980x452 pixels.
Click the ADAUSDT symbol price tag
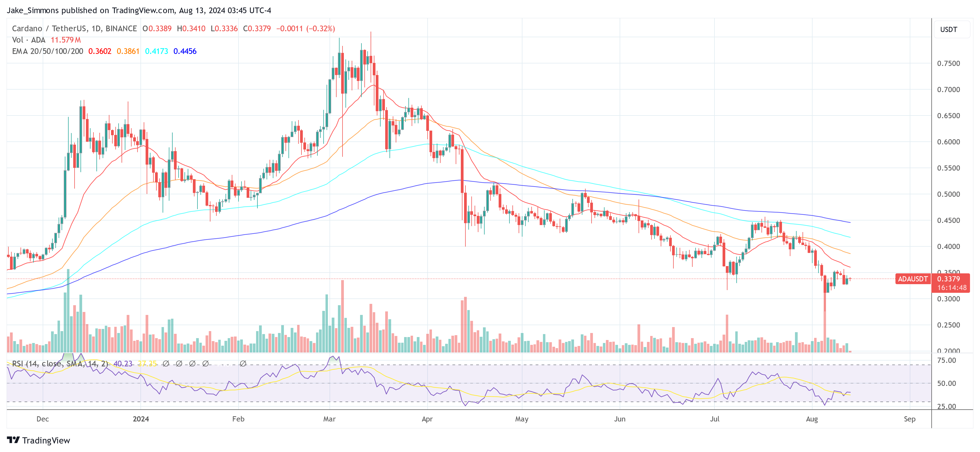point(913,279)
